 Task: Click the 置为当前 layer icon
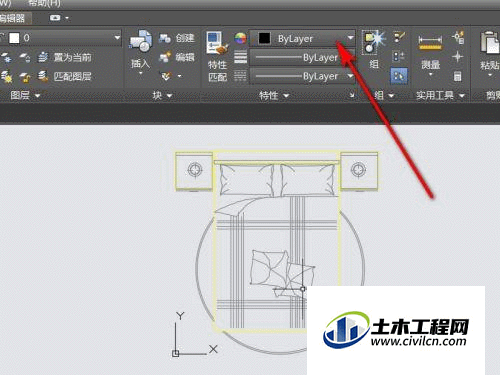click(43, 57)
